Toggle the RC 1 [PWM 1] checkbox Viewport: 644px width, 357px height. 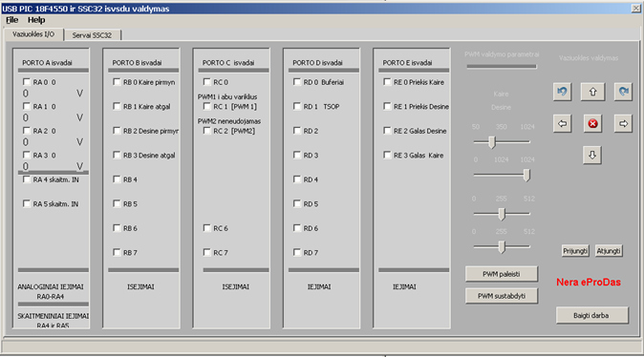point(206,106)
